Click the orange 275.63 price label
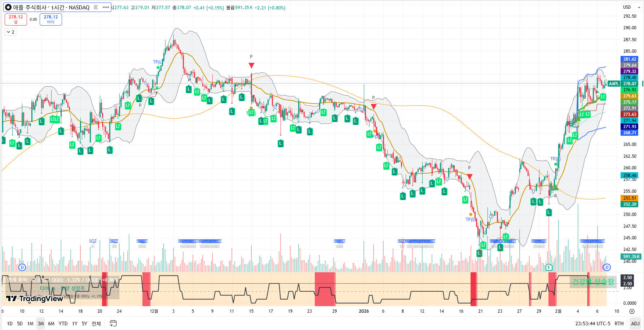The width and height of the screenshot is (644, 330). tap(630, 96)
